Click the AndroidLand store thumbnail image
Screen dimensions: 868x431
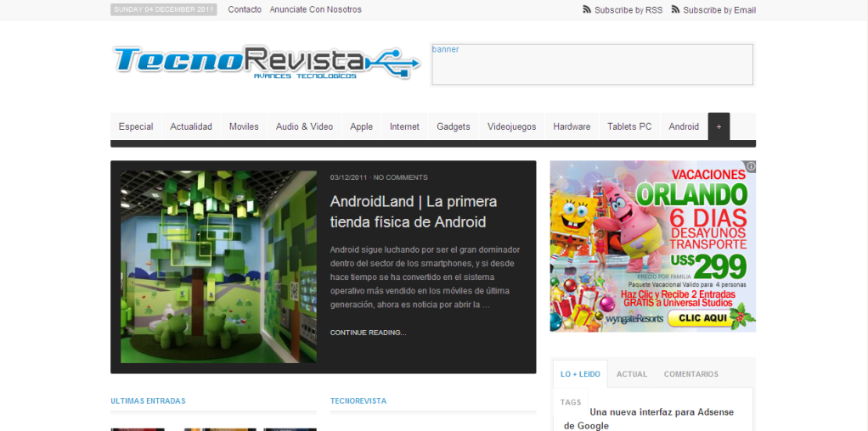coord(218,266)
